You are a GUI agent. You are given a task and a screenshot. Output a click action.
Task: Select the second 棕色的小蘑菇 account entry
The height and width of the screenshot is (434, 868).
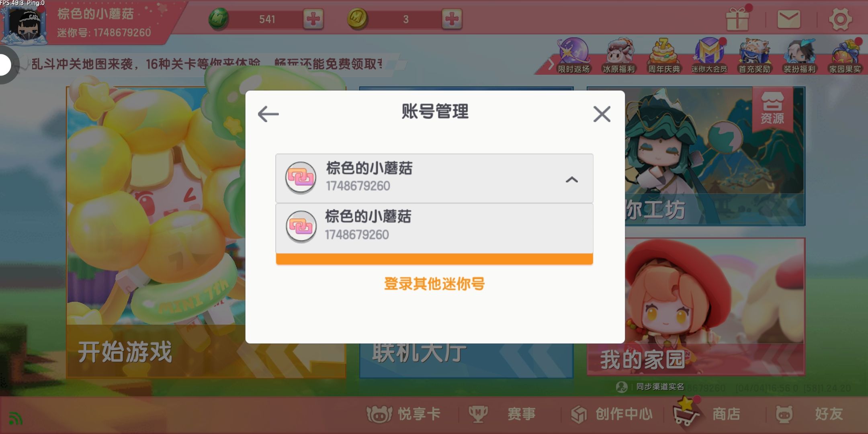tap(434, 227)
